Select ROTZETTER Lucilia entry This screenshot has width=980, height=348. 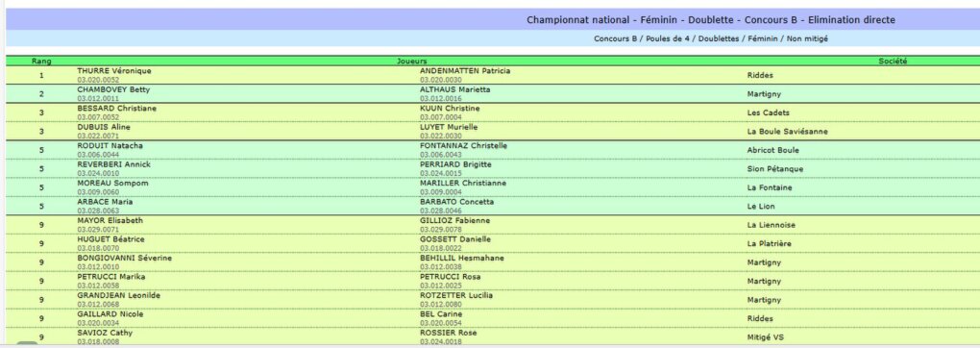pos(456,295)
